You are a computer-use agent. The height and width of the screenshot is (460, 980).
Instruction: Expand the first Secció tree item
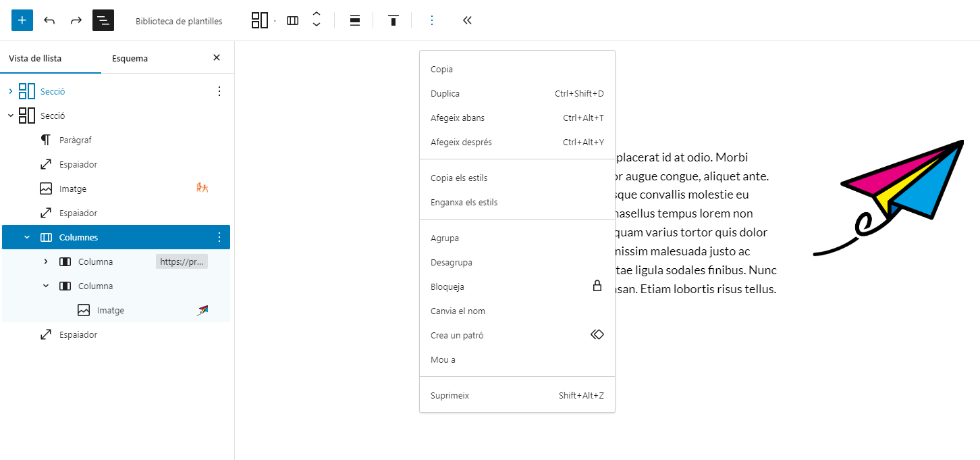pos(10,91)
